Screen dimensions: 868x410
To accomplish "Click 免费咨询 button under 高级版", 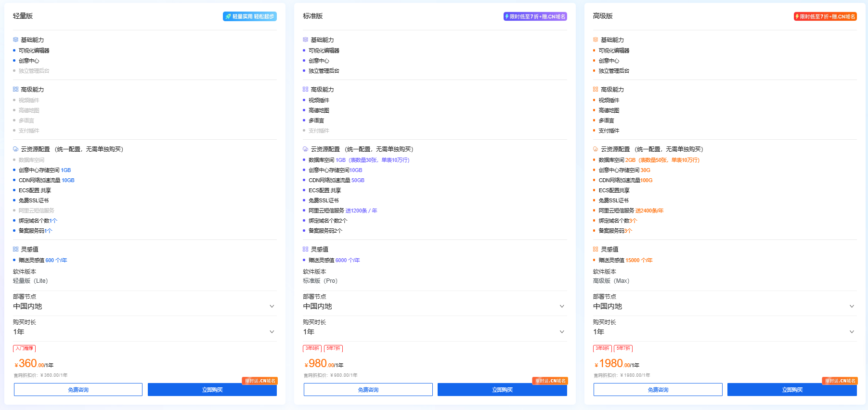I will click(658, 390).
